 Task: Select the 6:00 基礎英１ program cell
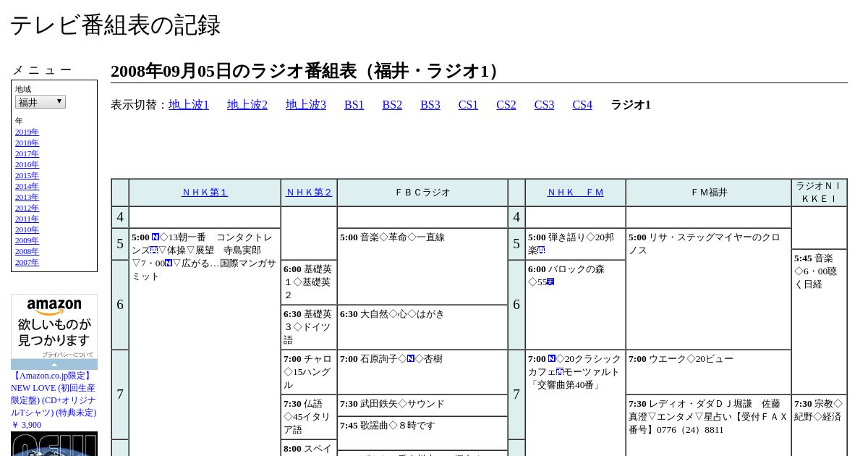click(x=309, y=282)
